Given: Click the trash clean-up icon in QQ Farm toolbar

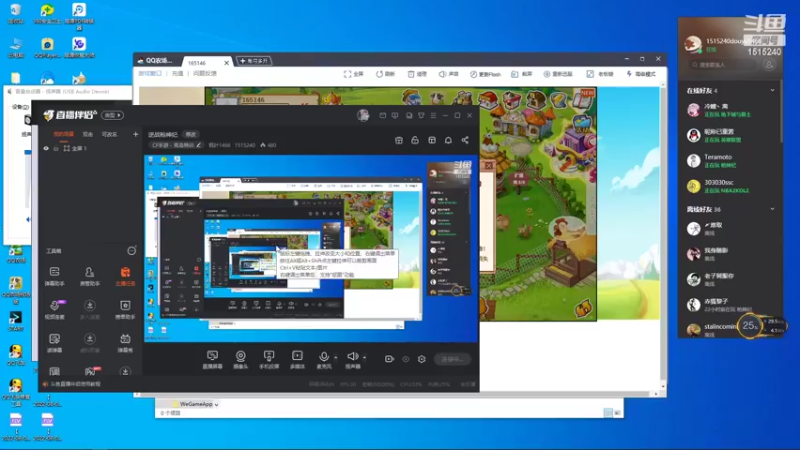Looking at the screenshot, I should pyautogui.click(x=411, y=74).
